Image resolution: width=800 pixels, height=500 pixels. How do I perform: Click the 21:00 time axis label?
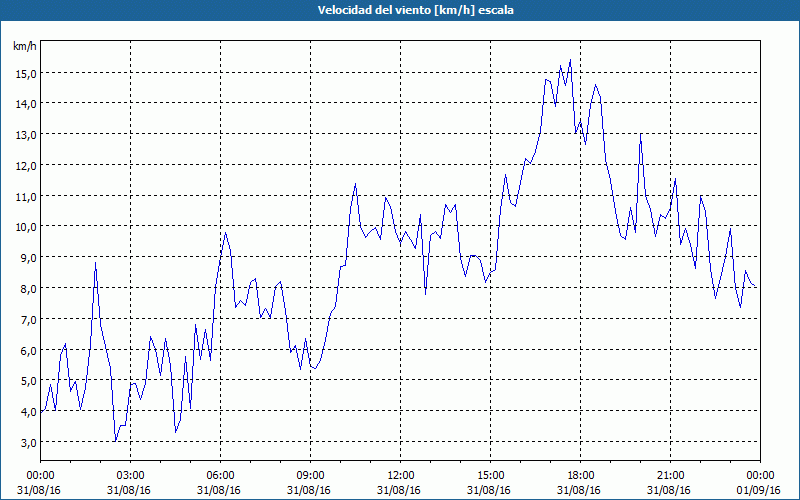pos(670,476)
